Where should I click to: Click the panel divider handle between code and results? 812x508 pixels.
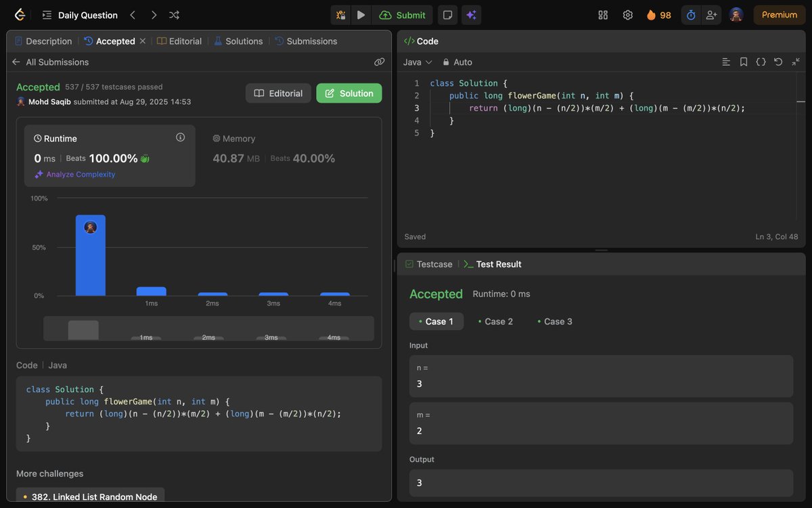tap(601, 250)
